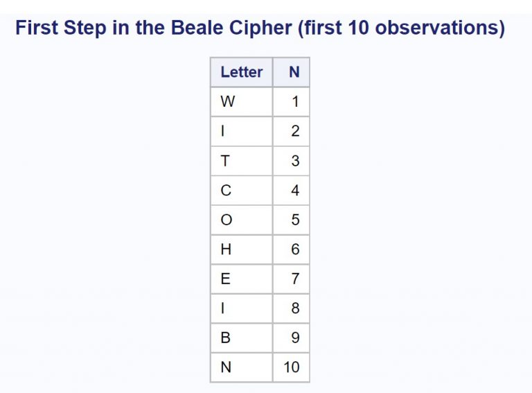532x393 pixels.
Task: Click the letter cell containing "H"
Action: coord(241,250)
